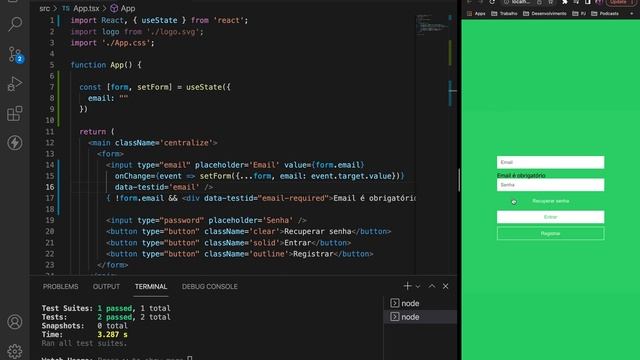Close the terminal panel

445,286
